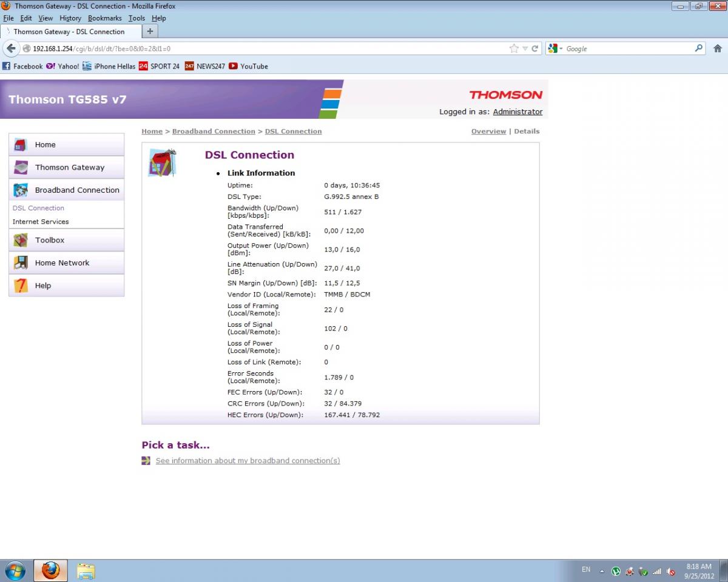Click the Firefox home button icon
Screen dimensions: 728x582
click(x=718, y=48)
